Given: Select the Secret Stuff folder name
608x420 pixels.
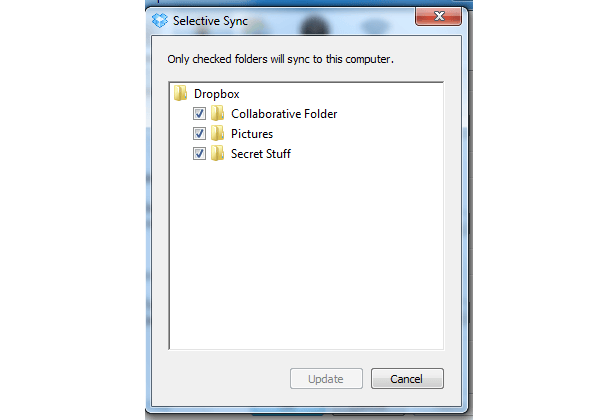Looking at the screenshot, I should [261, 154].
